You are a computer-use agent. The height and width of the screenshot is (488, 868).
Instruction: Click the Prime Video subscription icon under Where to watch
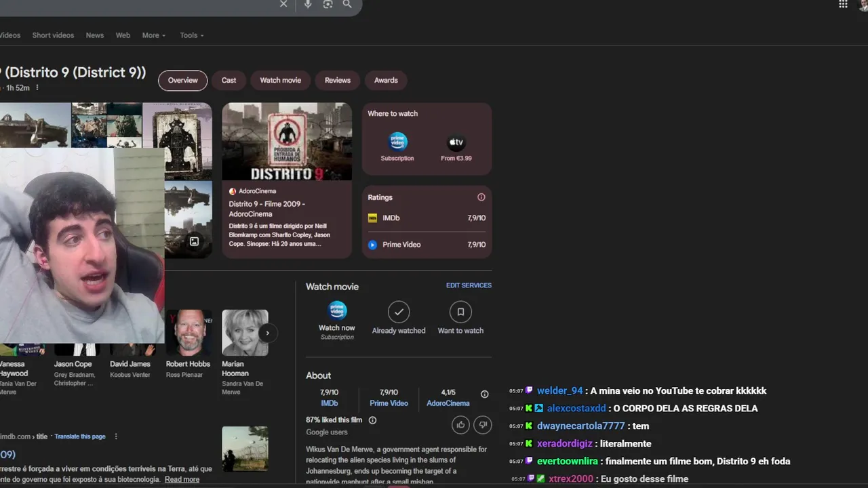click(x=397, y=142)
